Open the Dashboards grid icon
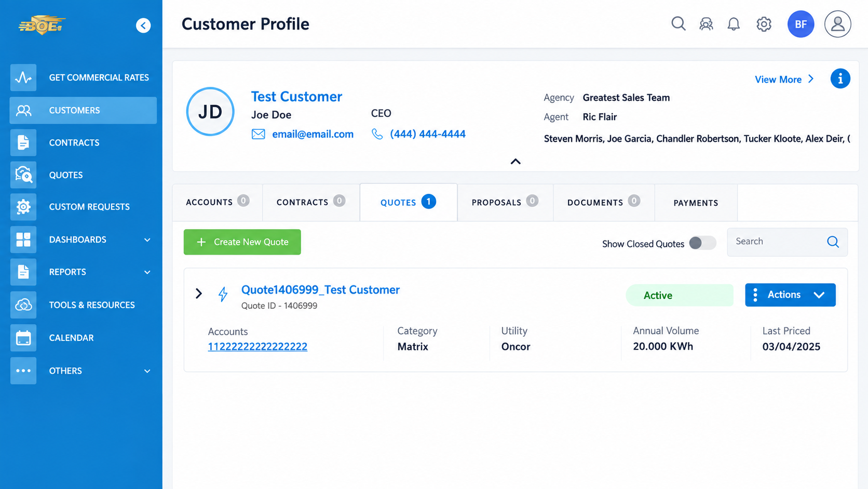 [x=23, y=240]
